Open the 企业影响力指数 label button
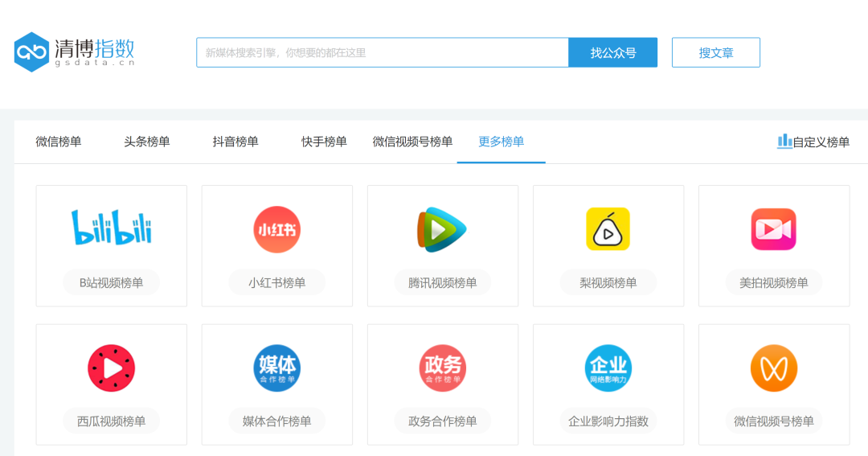Image resolution: width=868 pixels, height=456 pixels. (x=608, y=421)
